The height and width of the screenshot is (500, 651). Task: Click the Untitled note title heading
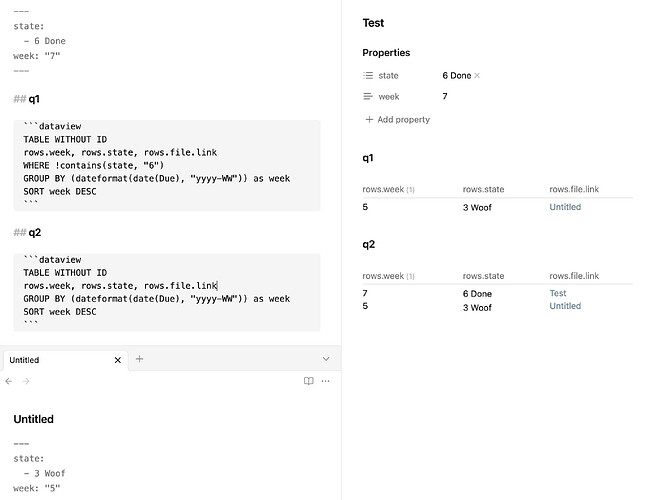(34, 419)
